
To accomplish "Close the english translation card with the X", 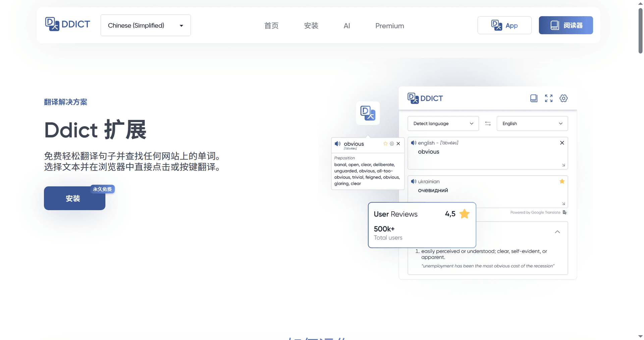I will tap(562, 143).
